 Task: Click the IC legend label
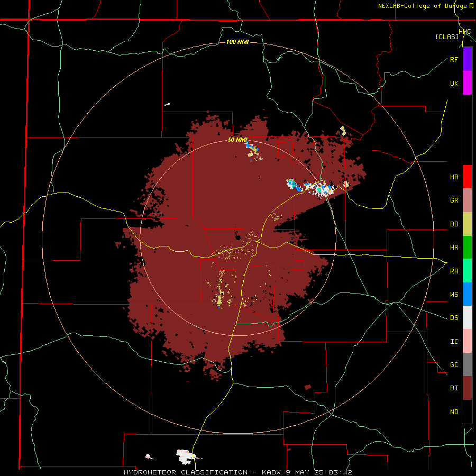coord(454,342)
